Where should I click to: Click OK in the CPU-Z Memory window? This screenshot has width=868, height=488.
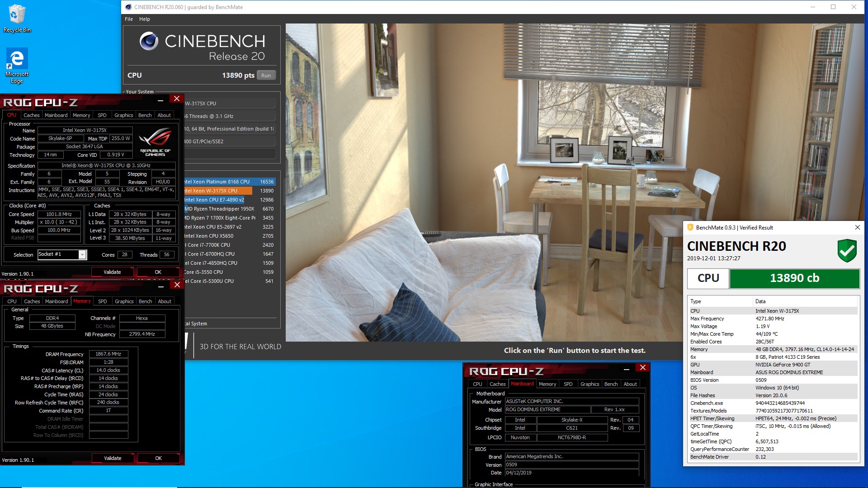158,458
